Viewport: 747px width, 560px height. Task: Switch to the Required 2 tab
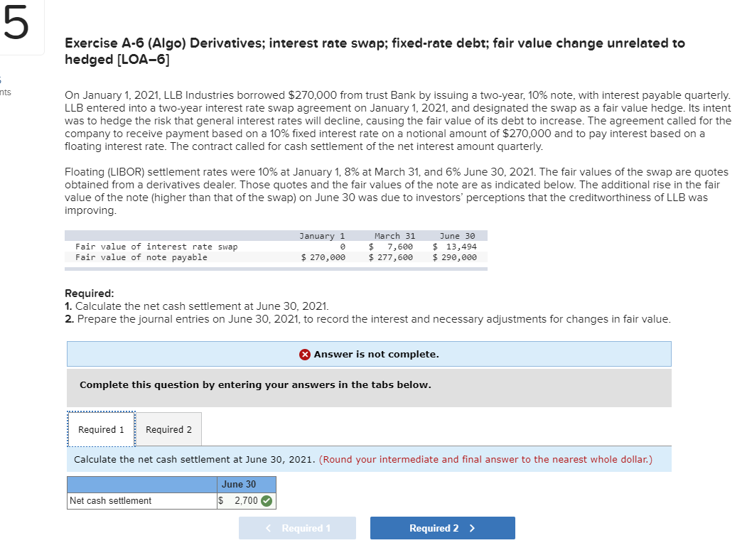point(168,429)
